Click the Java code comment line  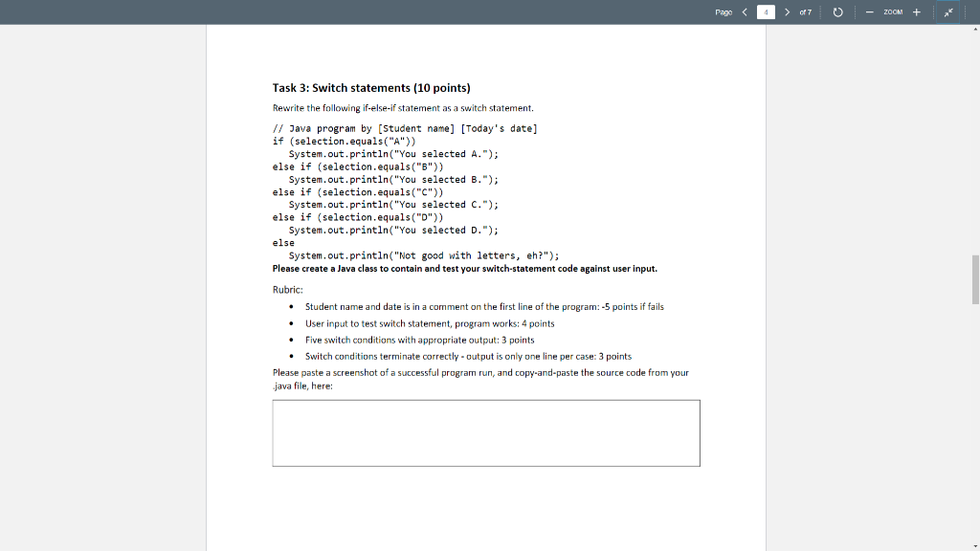405,128
